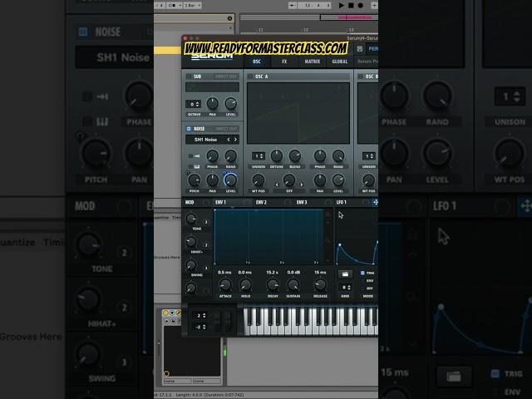Viewport: 532px width, 399px height.
Task: Open the LFO shape folder icon
Action: pos(345,273)
